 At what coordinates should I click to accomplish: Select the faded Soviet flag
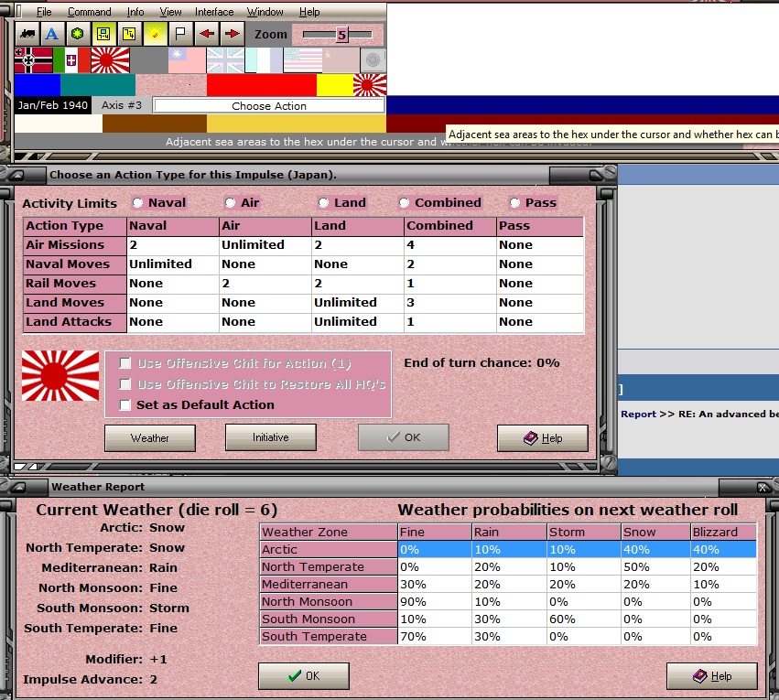pos(341,60)
